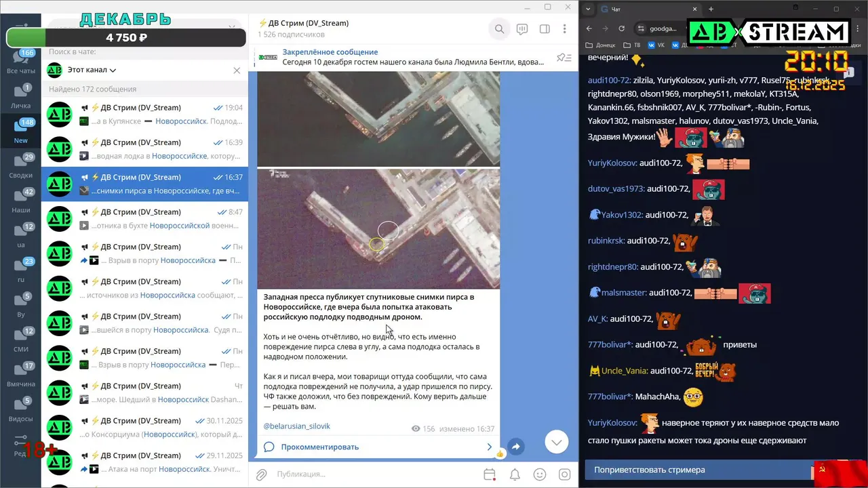The image size is (868, 488).
Task: Open the 8:47 бухте Новороссийской result
Action: [144, 219]
